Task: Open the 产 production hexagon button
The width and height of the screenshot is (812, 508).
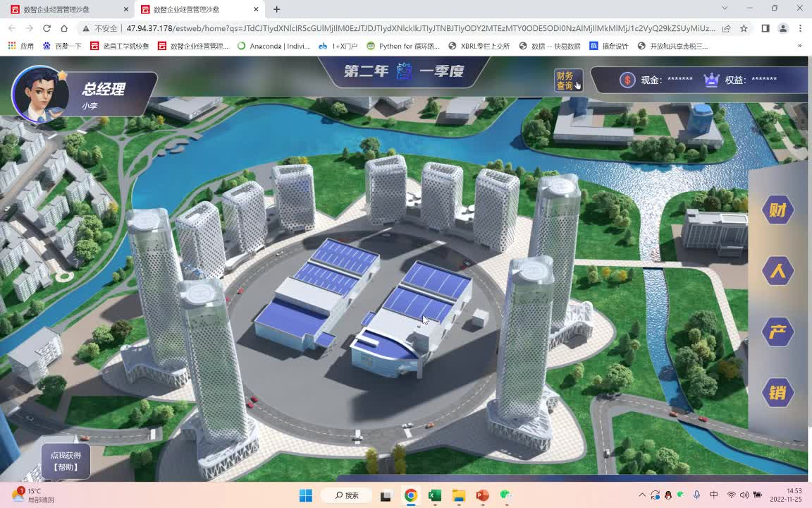Action: coord(778,332)
